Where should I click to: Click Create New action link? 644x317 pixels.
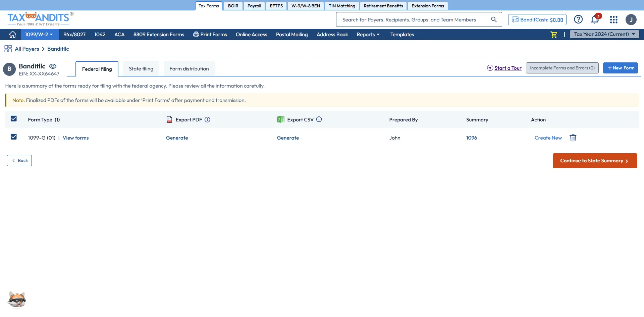point(548,138)
